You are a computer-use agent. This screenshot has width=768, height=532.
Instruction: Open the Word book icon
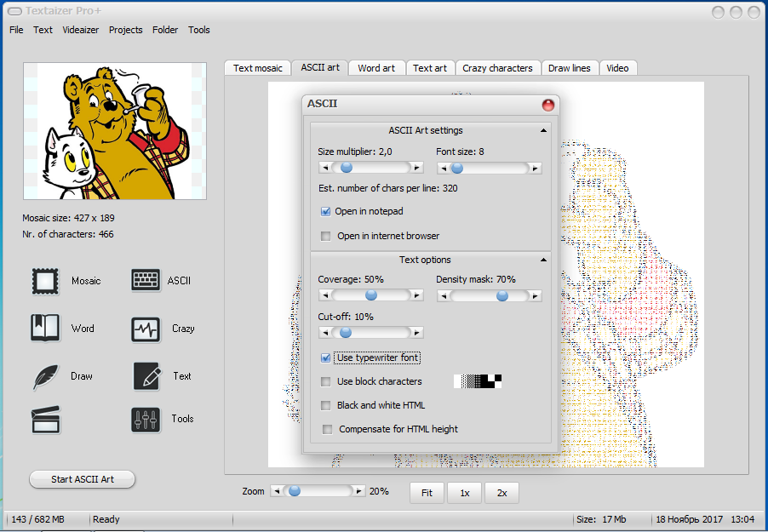click(45, 328)
